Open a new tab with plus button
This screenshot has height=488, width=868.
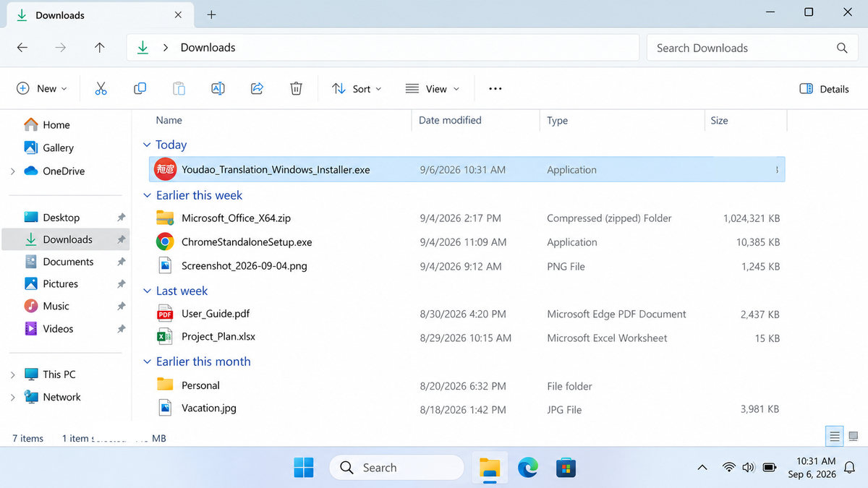point(211,14)
